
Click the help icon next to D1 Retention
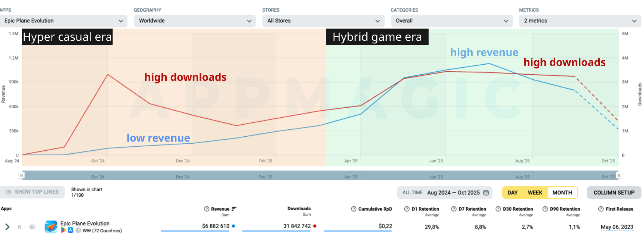pos(407,209)
